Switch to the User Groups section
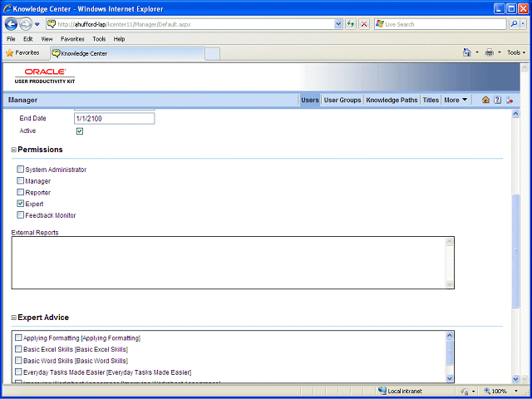 point(342,100)
